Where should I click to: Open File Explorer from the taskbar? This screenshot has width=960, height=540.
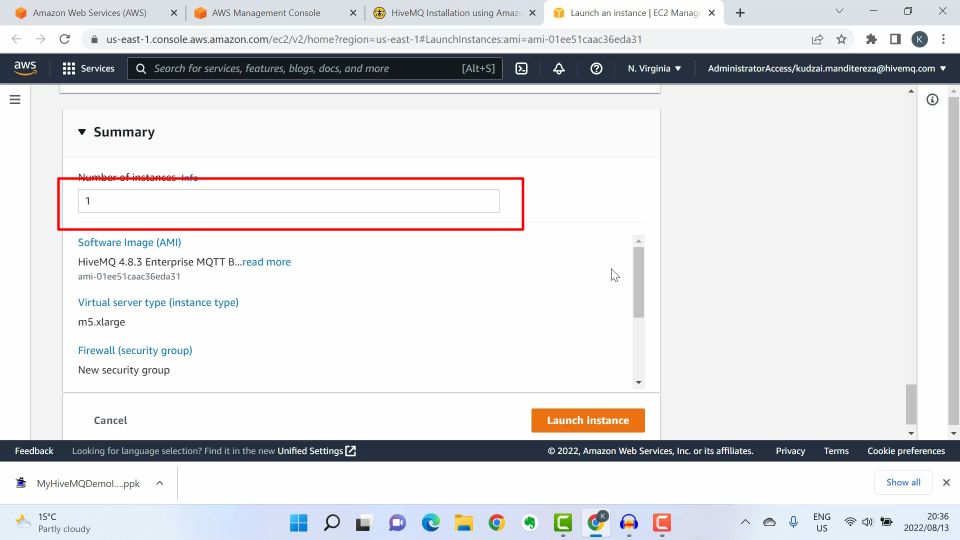463,523
